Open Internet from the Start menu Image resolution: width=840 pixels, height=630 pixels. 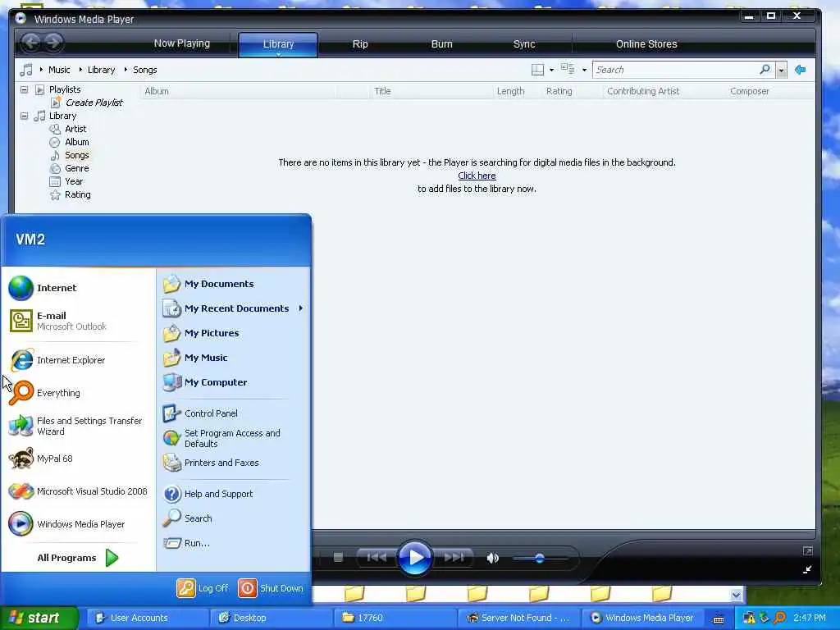click(x=79, y=288)
